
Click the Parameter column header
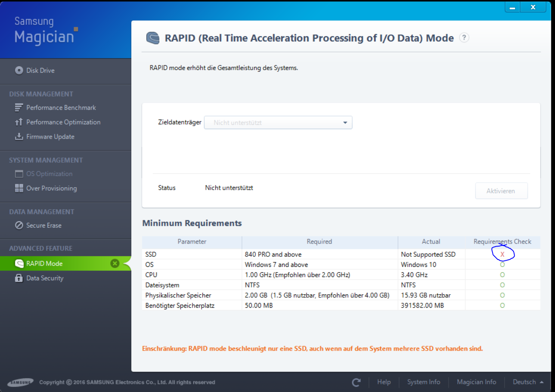(x=192, y=242)
